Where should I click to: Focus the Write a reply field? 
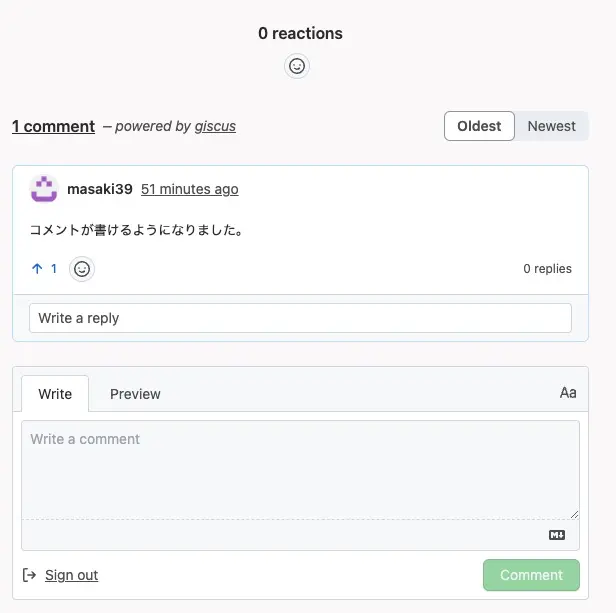click(x=300, y=318)
